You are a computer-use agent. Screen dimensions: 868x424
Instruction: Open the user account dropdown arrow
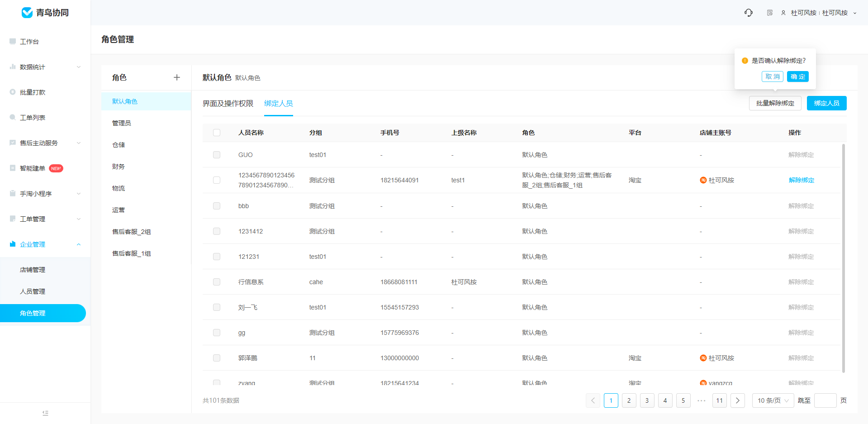(x=855, y=13)
